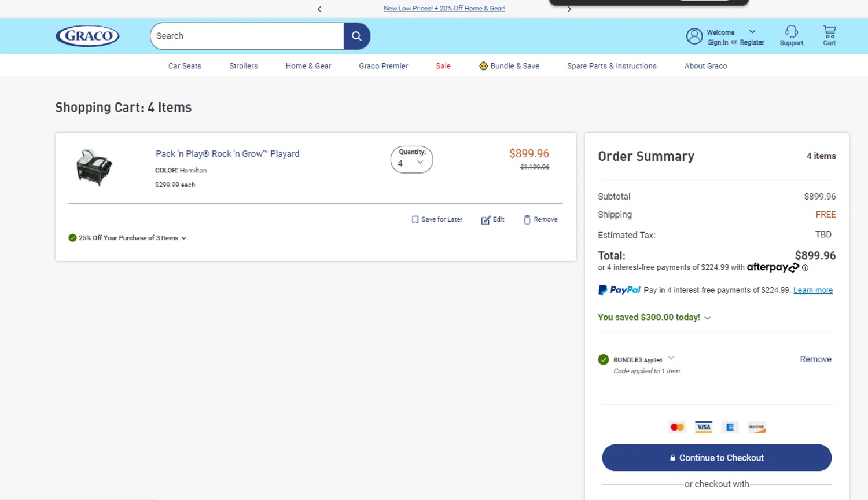The height and width of the screenshot is (500, 868).
Task: Open the Cart icon in header
Action: tap(829, 31)
